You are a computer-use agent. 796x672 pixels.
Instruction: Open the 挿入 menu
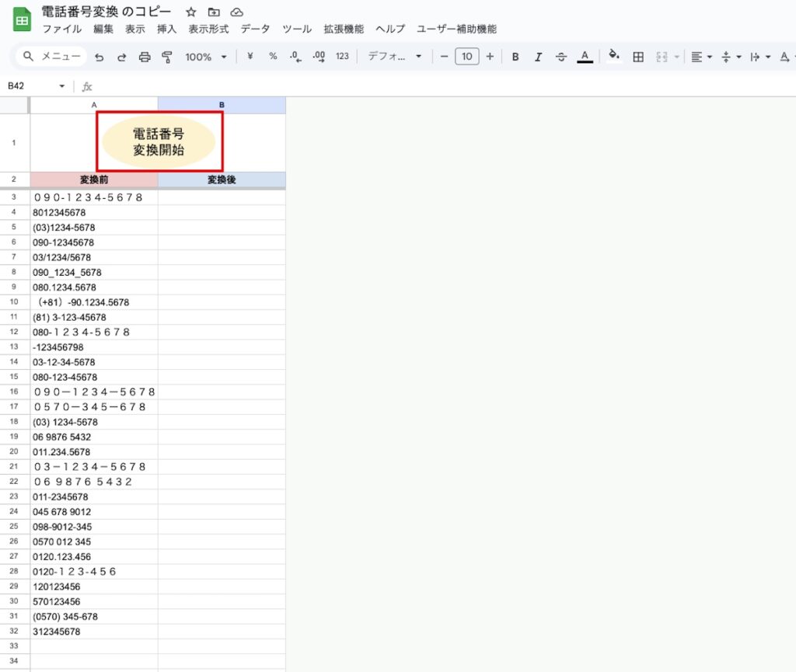tap(166, 29)
